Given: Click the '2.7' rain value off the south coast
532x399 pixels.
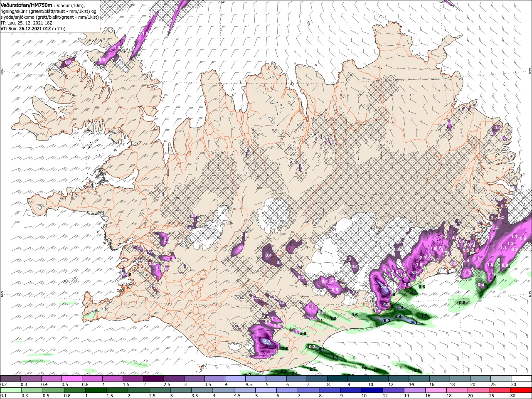Looking at the screenshot, I should [313, 369].
